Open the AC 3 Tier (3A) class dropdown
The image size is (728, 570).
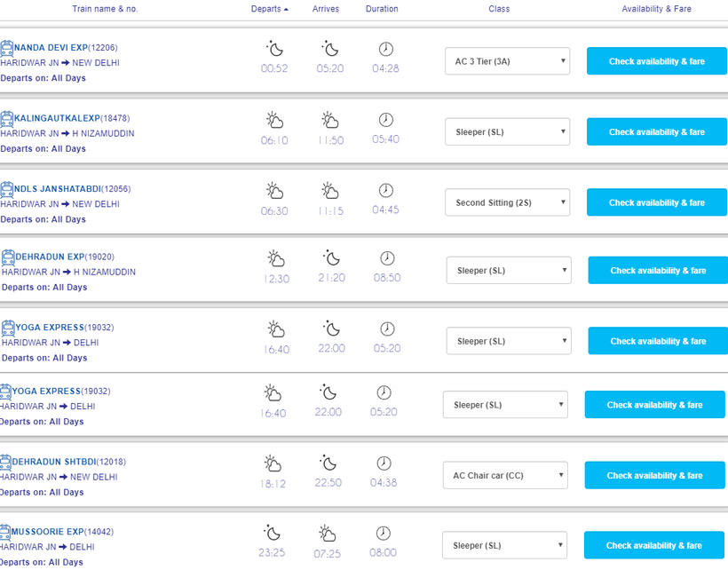507,61
